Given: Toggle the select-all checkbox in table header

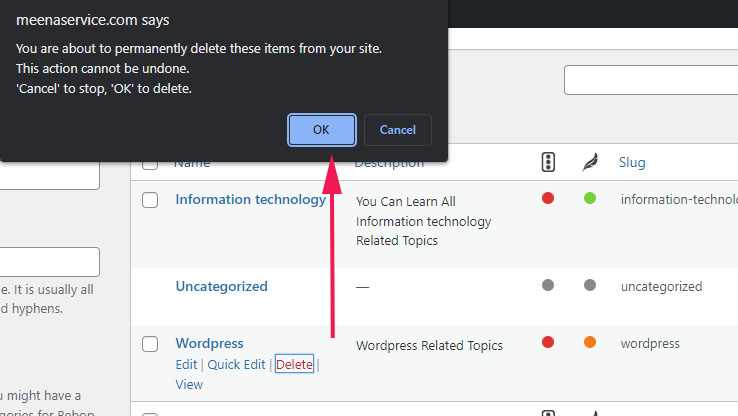Looking at the screenshot, I should click(150, 165).
